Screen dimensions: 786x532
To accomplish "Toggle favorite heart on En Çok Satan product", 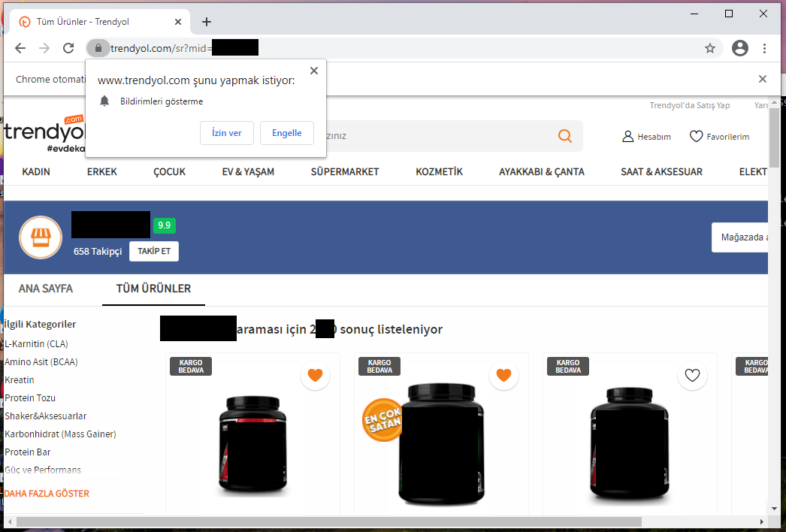I will [x=503, y=375].
